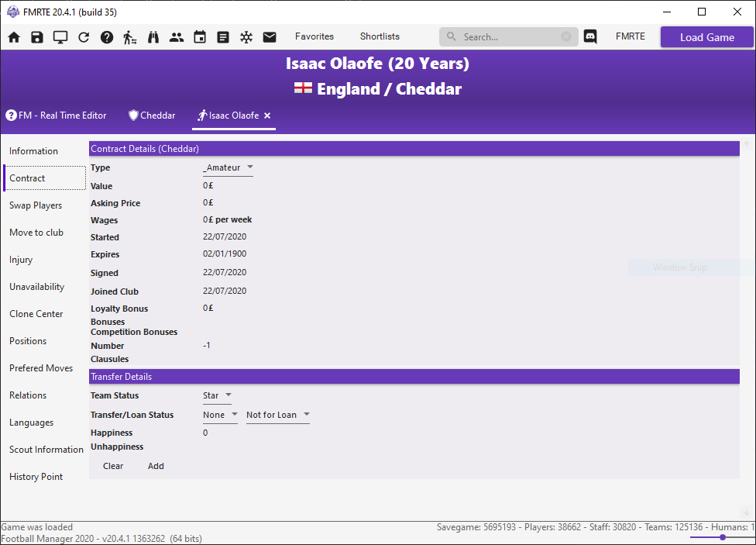Open the Unavailability section
The width and height of the screenshot is (756, 545).
click(x=37, y=287)
